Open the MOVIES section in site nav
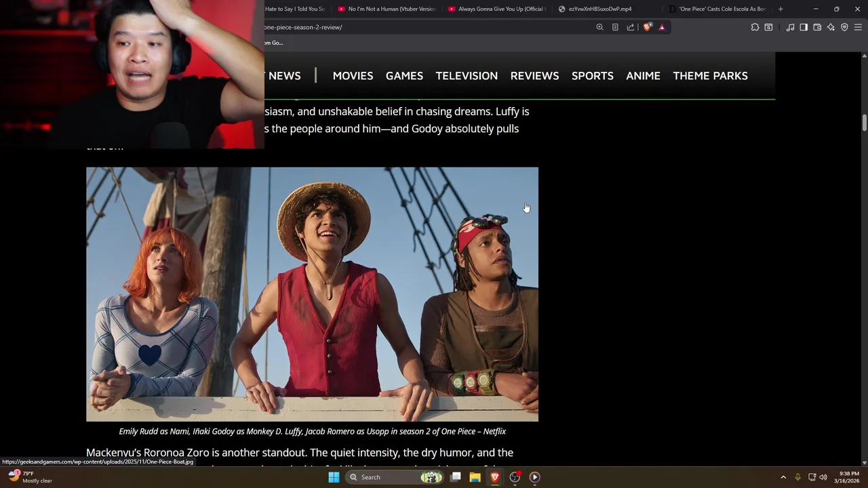868x488 pixels. point(353,76)
